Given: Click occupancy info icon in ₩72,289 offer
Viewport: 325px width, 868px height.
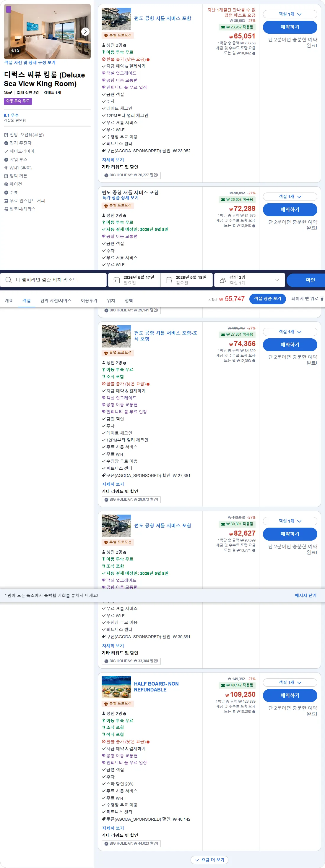Looking at the screenshot, I should [125, 216].
